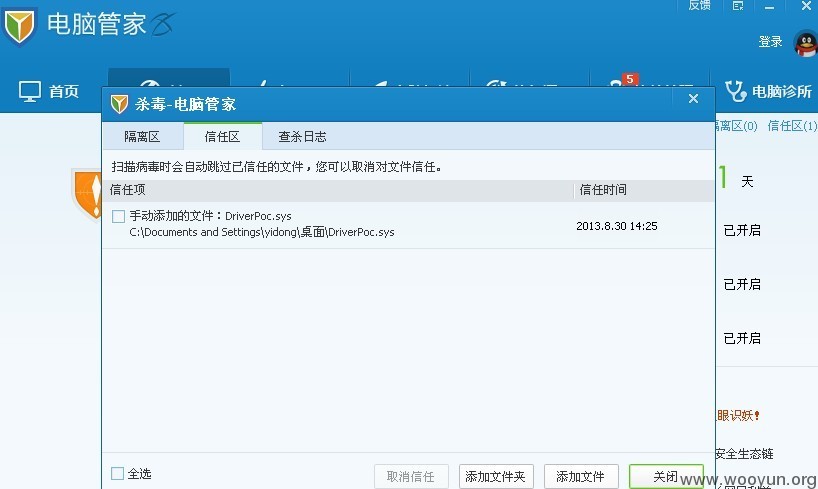Screen dimensions: 818x489
Task: Switch to the 隔离区 tab
Action: pos(142,137)
